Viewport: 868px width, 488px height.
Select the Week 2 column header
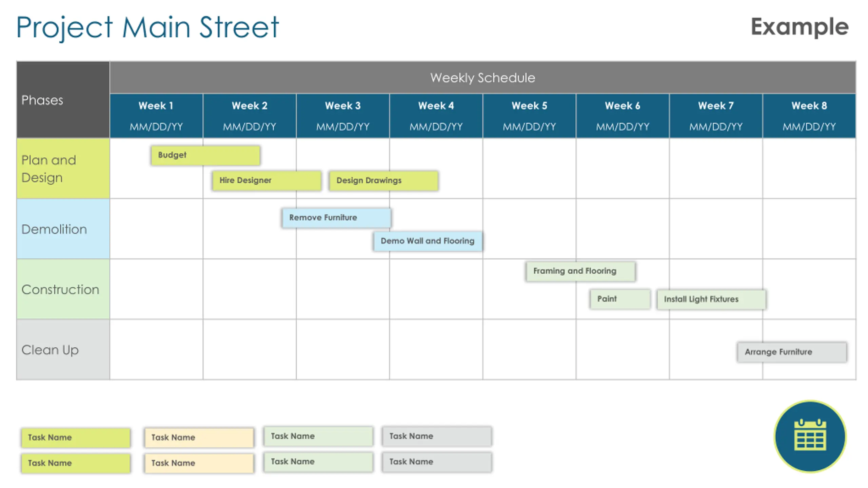(250, 116)
